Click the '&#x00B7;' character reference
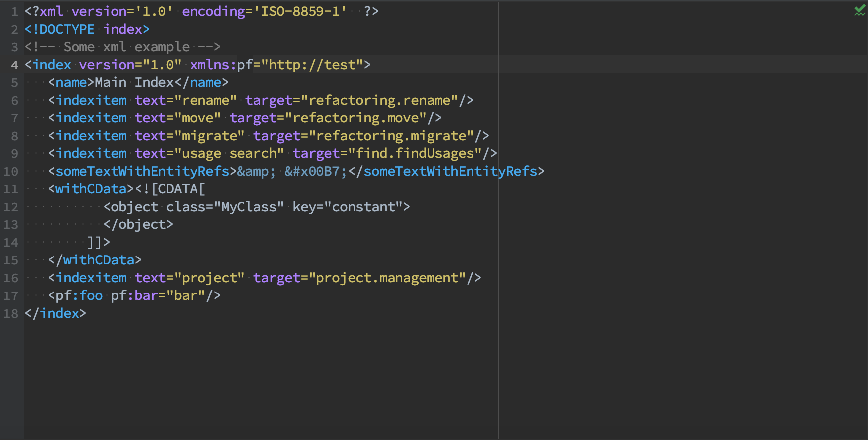The height and width of the screenshot is (440, 868). point(316,171)
